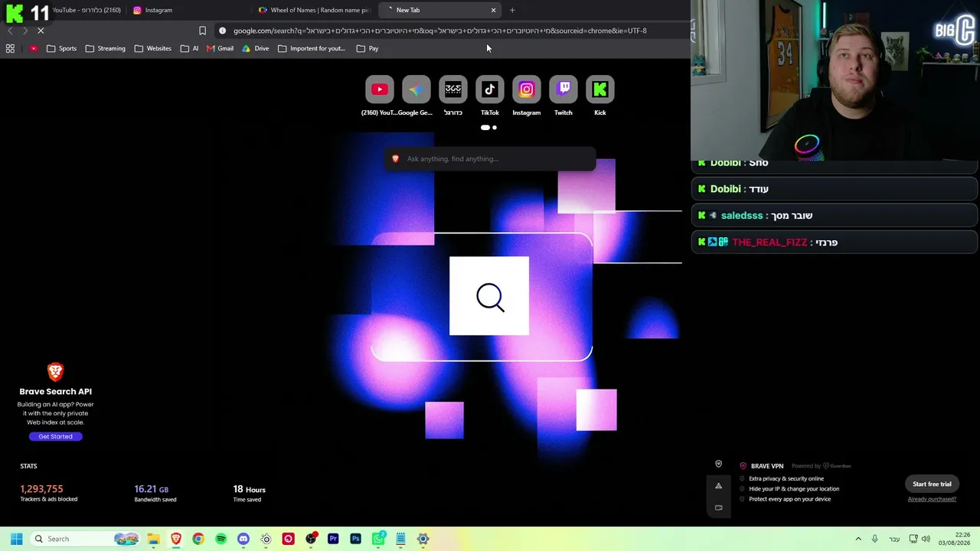Open the Gmail bookmark
This screenshot has height=551, width=980.
tap(220, 48)
